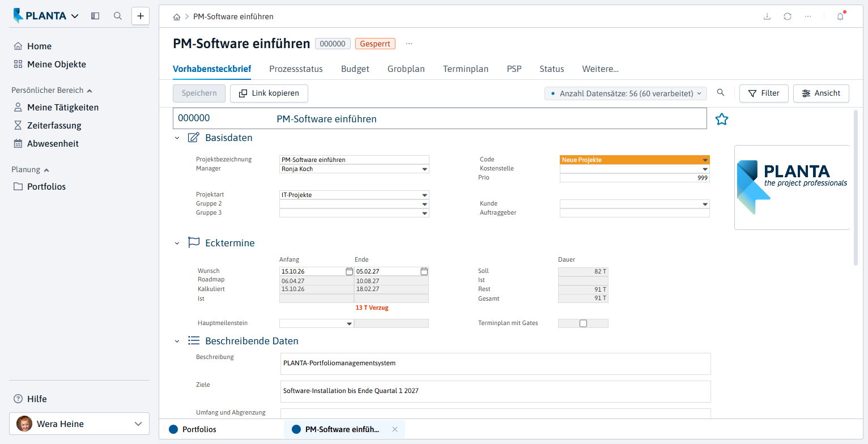Open the Code dropdown showing Neue Projekte
868x444 pixels.
(x=705, y=160)
